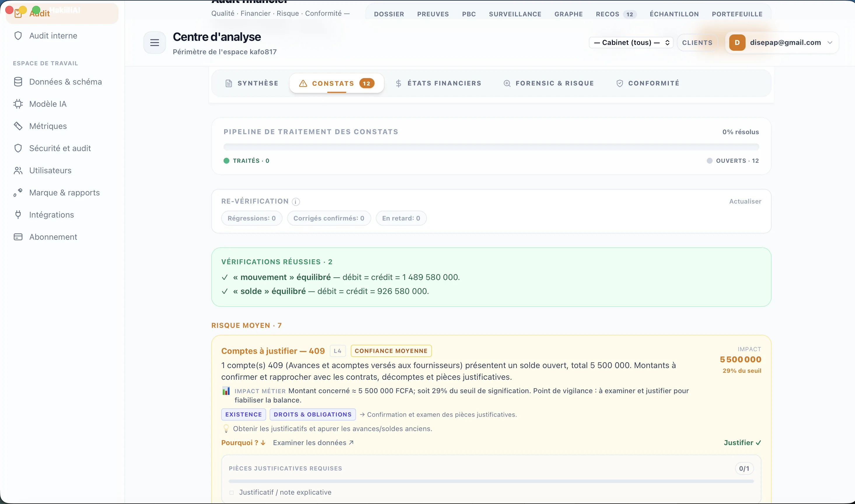855x504 pixels.
Task: Click the orange D avatar icon
Action: [x=737, y=43]
